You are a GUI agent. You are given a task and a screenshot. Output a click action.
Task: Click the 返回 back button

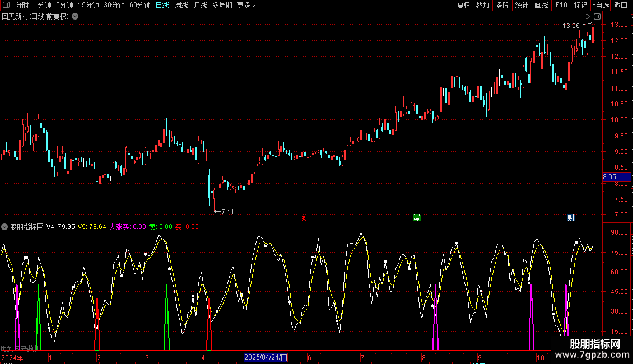[x=621, y=5]
